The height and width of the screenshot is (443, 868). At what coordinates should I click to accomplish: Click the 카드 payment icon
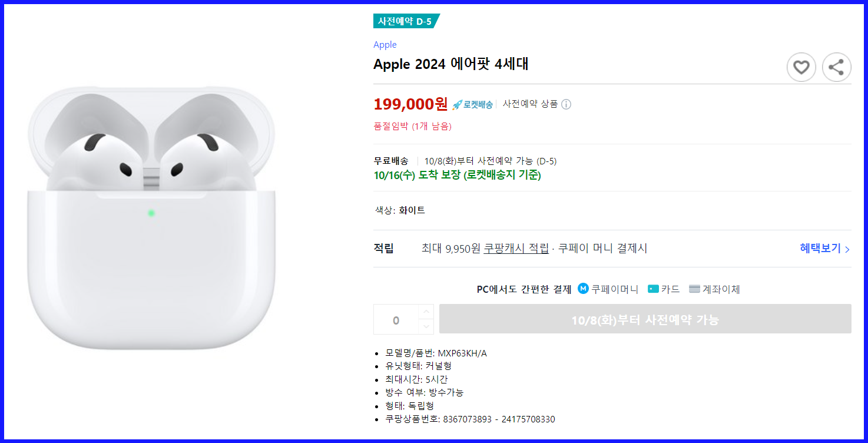click(x=654, y=289)
